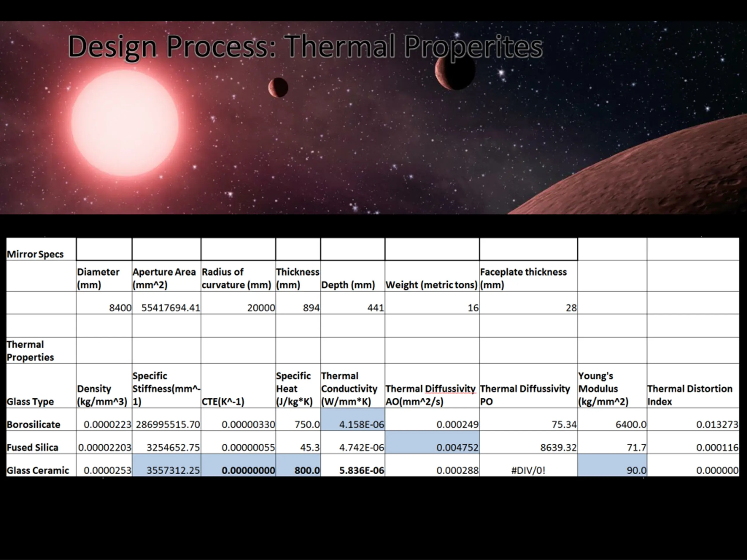Click highlighted Young's modulus cell 90.0

(612, 465)
